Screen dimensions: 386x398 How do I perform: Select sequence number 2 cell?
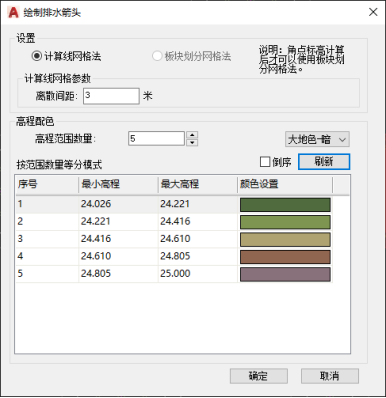pyautogui.click(x=47, y=222)
